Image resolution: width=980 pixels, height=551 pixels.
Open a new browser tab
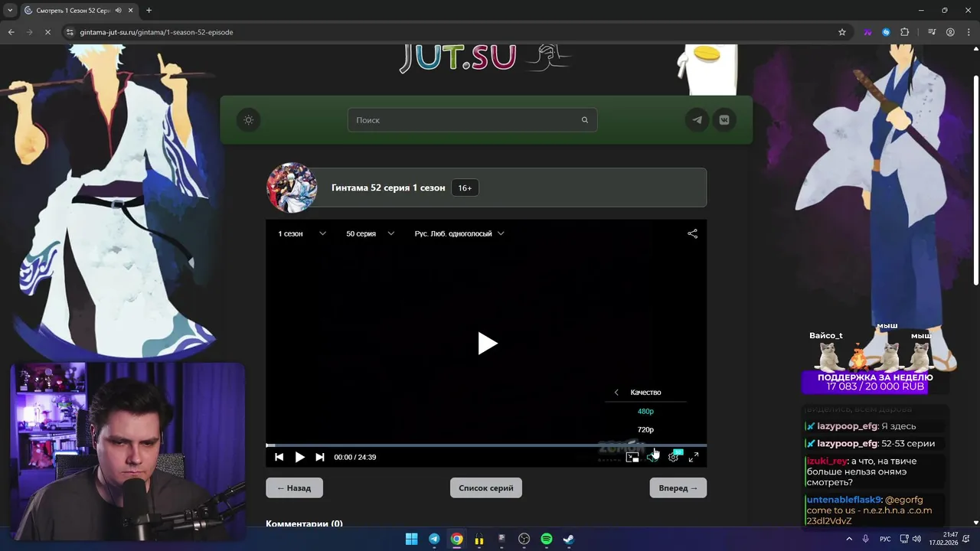tap(149, 11)
